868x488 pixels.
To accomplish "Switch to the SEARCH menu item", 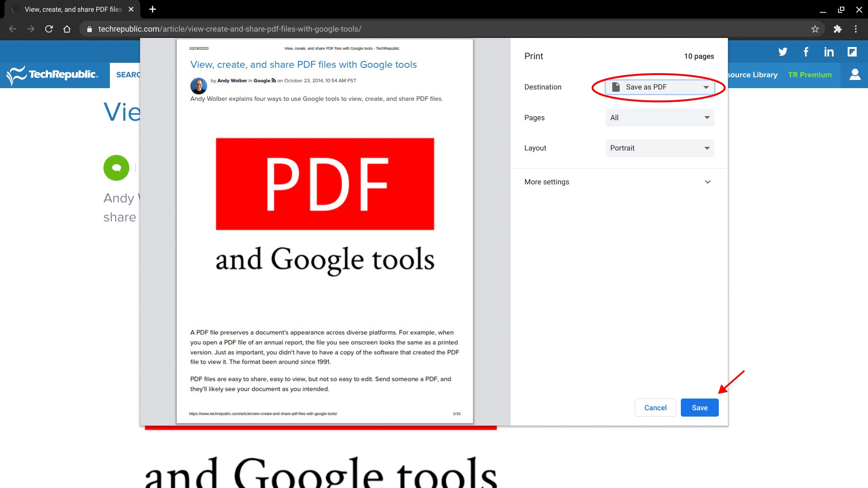I will 130,75.
